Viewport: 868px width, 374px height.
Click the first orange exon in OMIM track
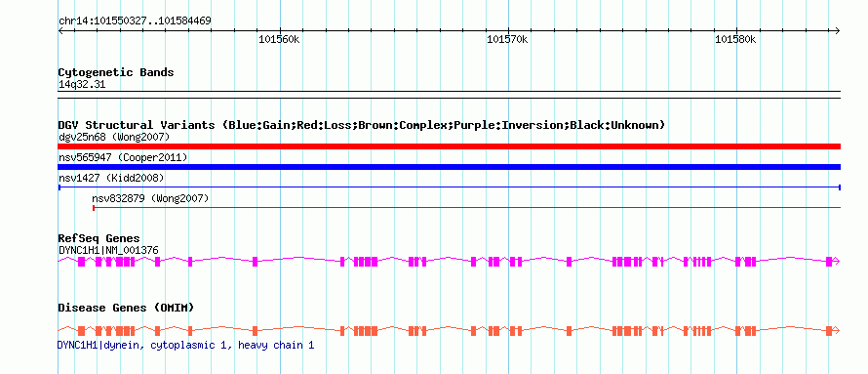click(x=81, y=331)
